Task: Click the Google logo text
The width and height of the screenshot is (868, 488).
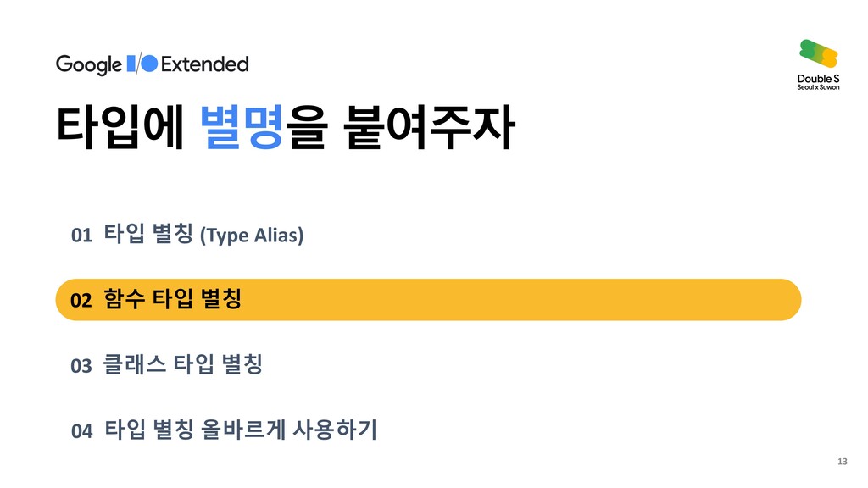Action: click(x=88, y=64)
